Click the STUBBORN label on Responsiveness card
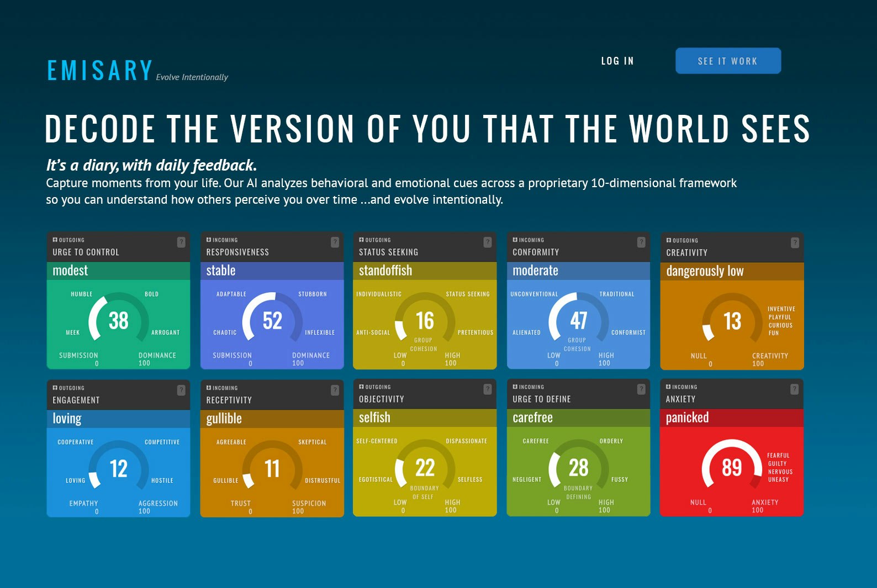 tap(313, 294)
